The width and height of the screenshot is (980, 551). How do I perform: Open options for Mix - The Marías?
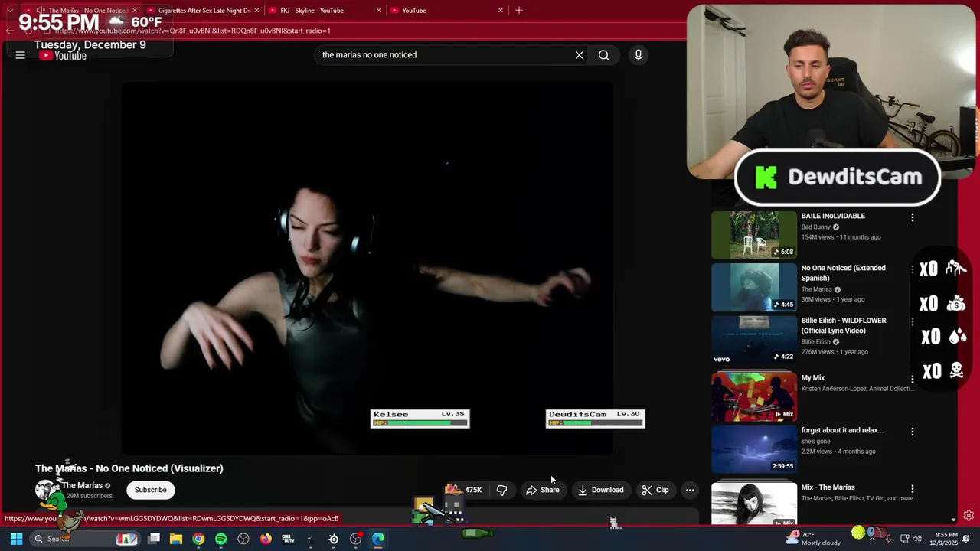[912, 488]
